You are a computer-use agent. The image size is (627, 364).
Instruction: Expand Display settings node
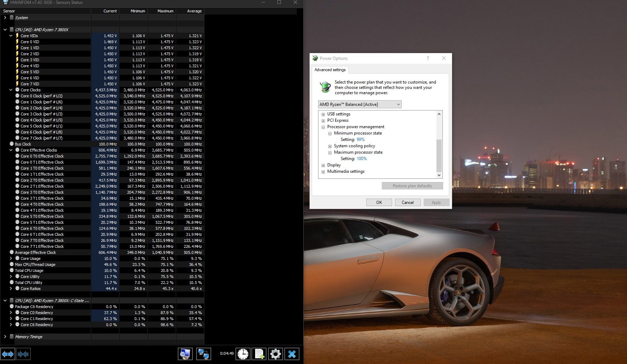click(x=323, y=165)
